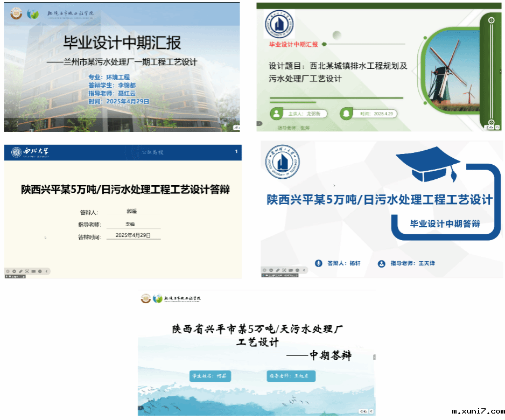Click the 主讲人 green pill button
Viewport: 505px width, 420px height.
(298, 114)
